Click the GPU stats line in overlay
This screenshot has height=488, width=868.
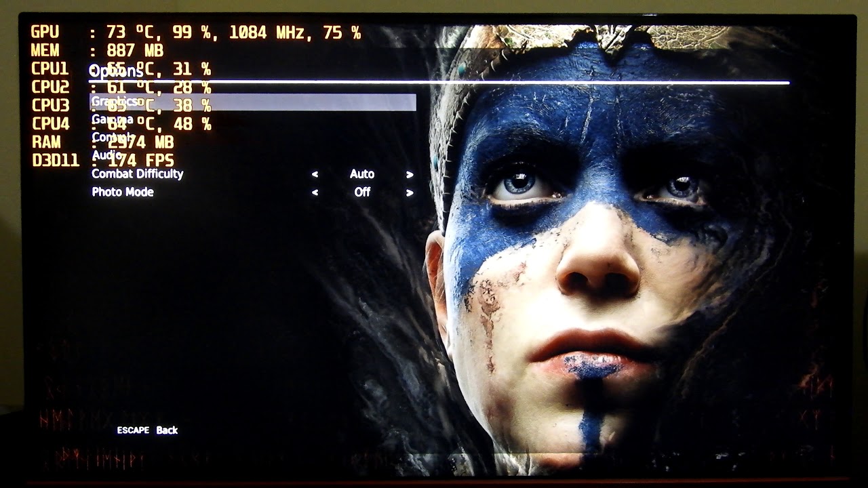pyautogui.click(x=196, y=33)
